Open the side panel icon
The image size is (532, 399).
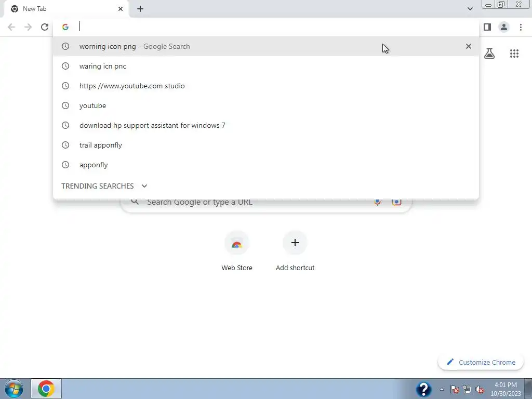point(487,27)
